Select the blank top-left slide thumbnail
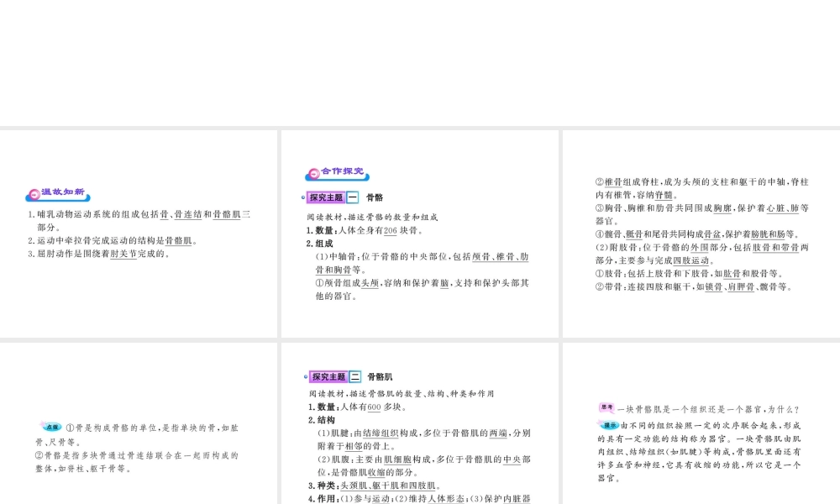The height and width of the screenshot is (504, 840). 139,63
